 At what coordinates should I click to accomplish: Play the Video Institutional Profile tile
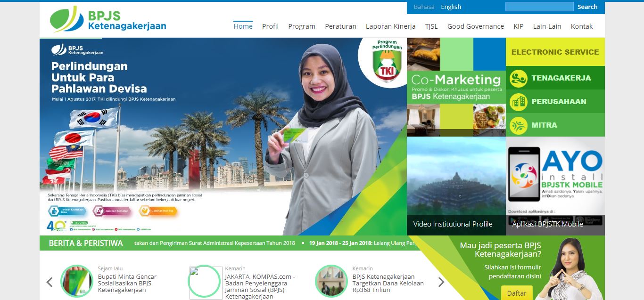pos(456,186)
